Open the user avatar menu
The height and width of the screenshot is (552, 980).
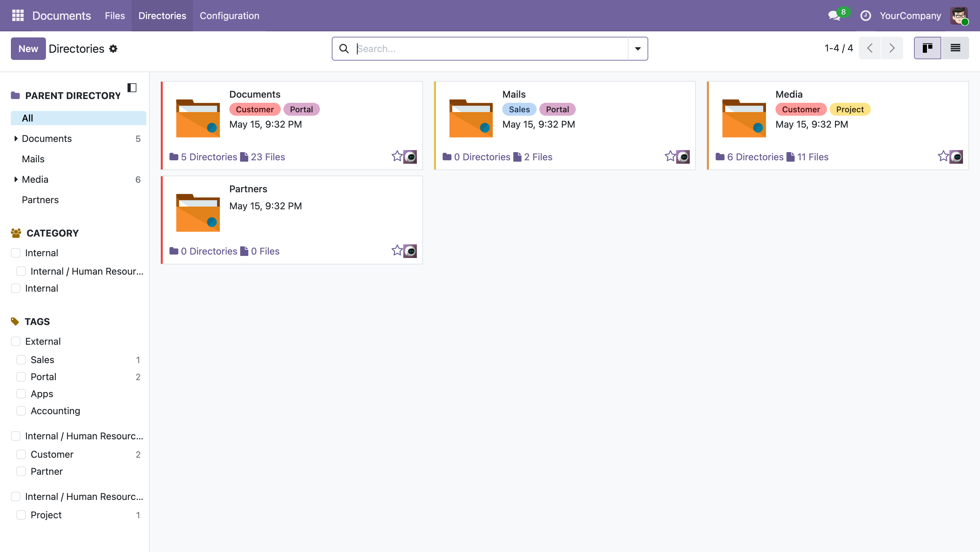coord(959,16)
